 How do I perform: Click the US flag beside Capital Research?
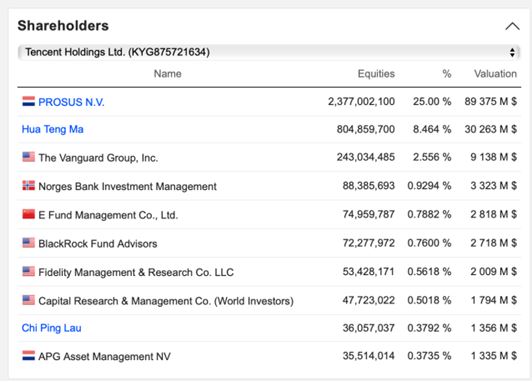(28, 300)
